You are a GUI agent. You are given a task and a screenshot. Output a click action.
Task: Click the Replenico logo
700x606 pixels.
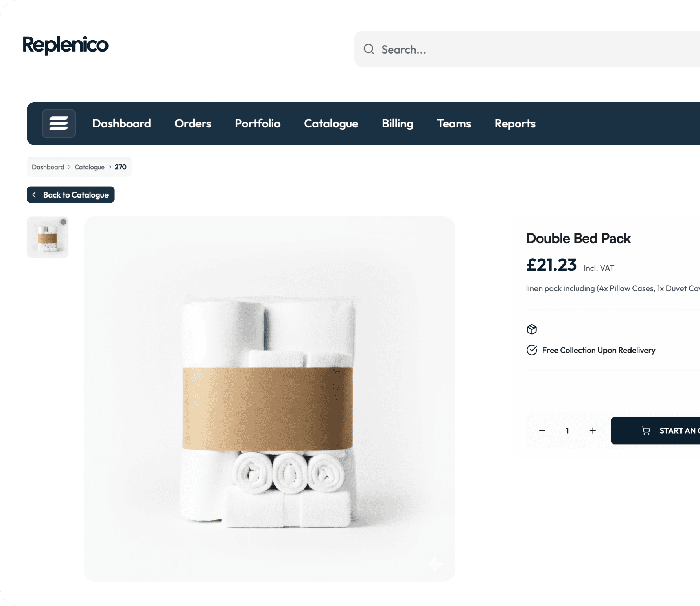click(65, 45)
